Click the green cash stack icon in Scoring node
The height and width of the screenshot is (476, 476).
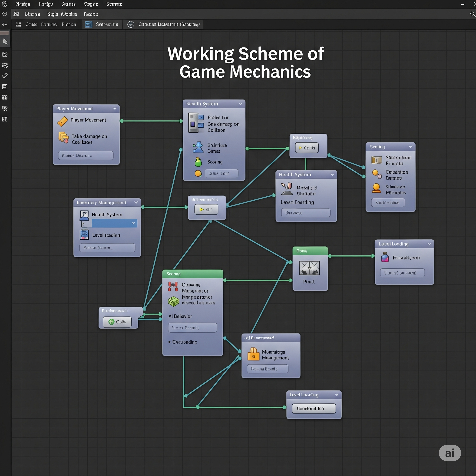pos(173,301)
